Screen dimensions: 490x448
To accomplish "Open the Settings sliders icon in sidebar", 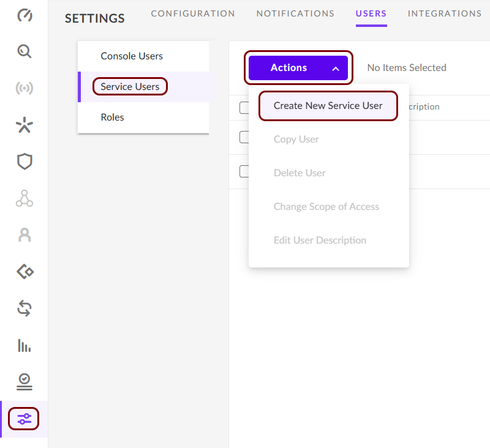I will click(24, 419).
